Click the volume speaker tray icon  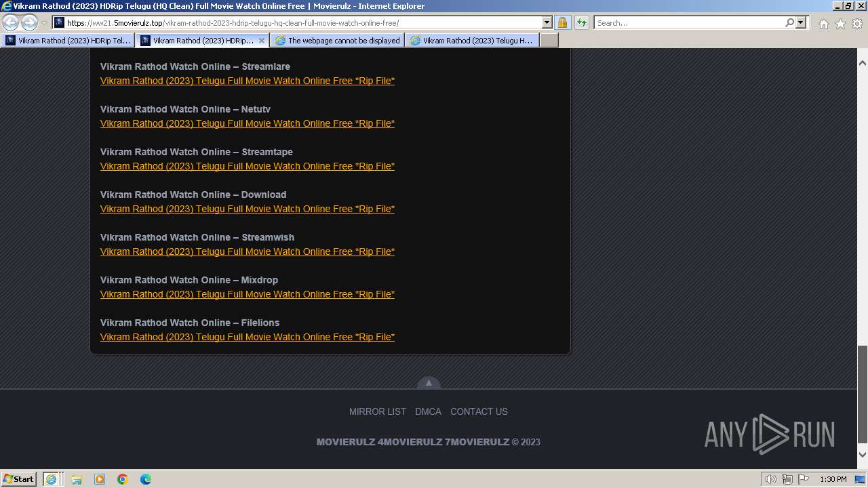(x=771, y=479)
